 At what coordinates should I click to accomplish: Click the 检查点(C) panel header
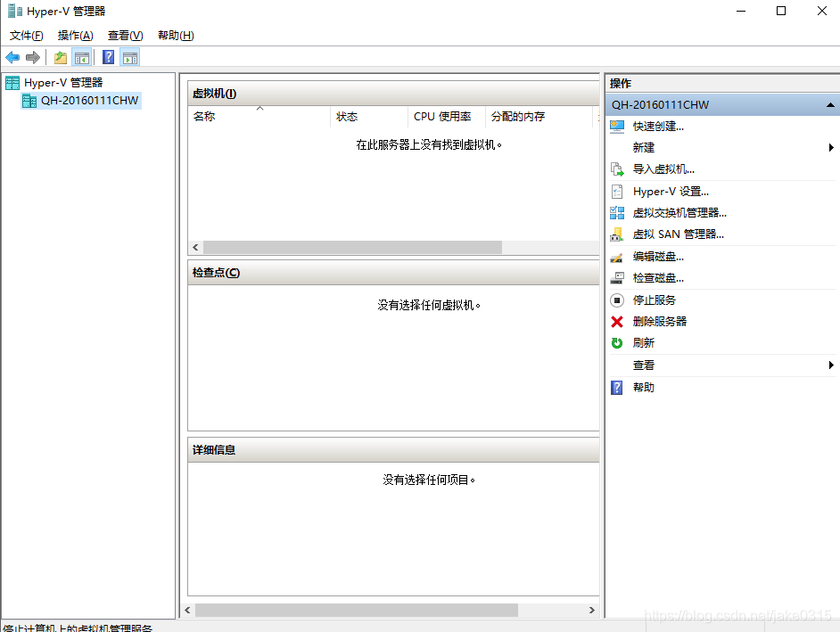[x=393, y=273]
